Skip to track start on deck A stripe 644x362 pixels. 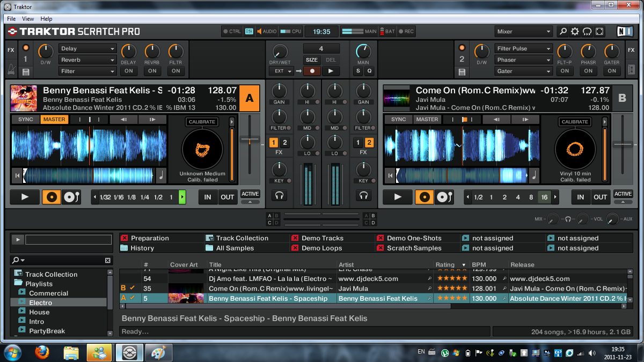18,175
